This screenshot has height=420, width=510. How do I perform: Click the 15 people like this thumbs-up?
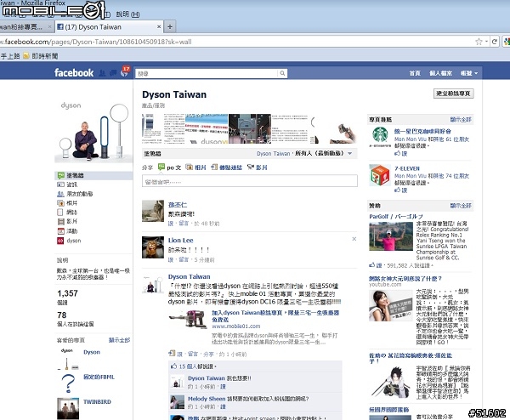pos(174,366)
